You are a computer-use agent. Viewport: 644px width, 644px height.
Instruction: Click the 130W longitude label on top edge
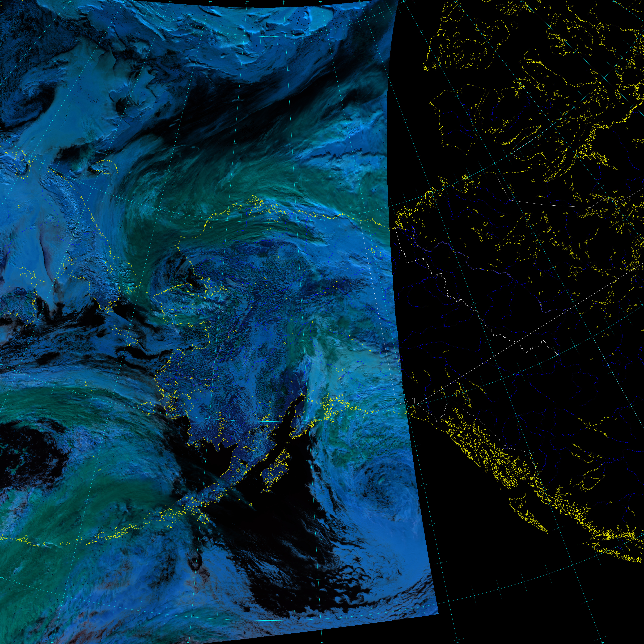coord(359,1)
